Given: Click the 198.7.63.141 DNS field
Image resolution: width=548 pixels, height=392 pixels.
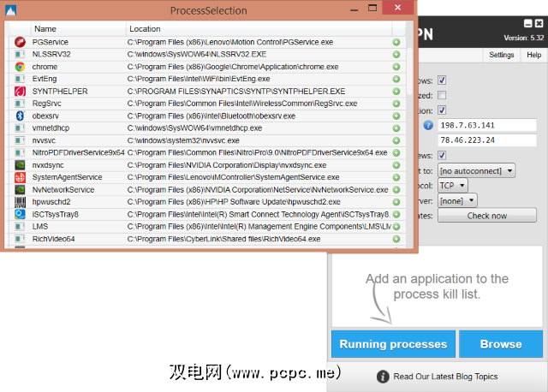Looking at the screenshot, I should click(487, 126).
